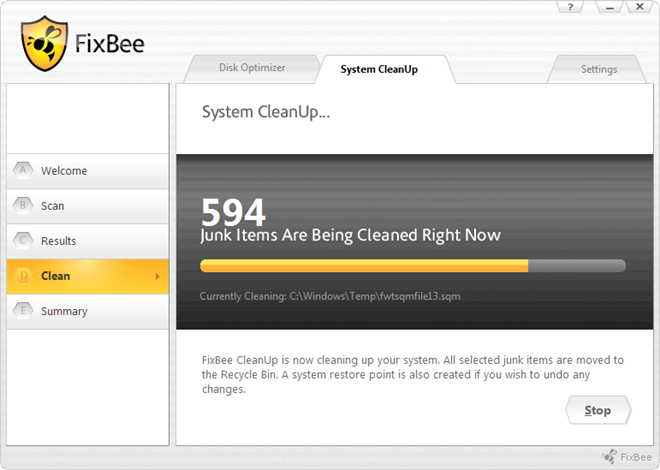Open the Summary step

coord(88,311)
